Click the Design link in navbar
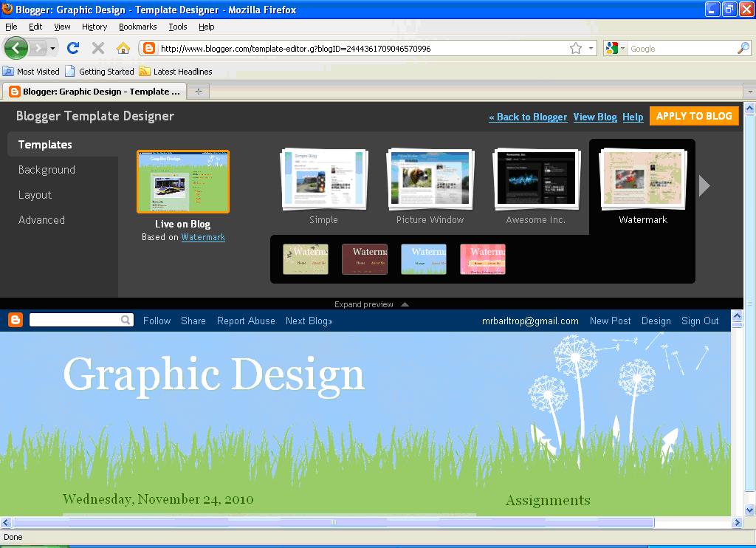This screenshot has width=756, height=548. [x=656, y=321]
